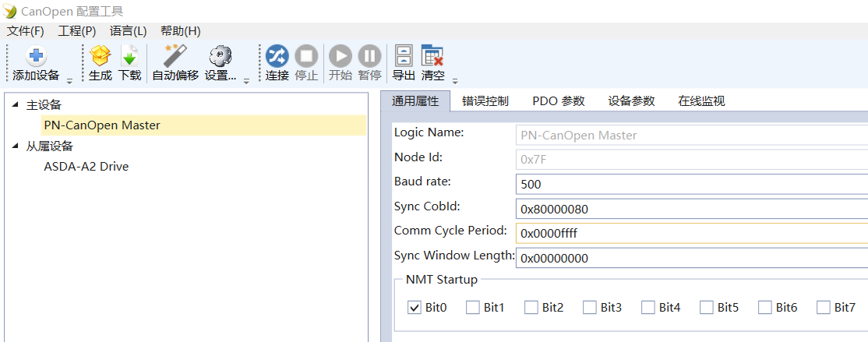Click the Pause (暂停) toolbar icon
The image size is (868, 342).
tap(370, 56)
